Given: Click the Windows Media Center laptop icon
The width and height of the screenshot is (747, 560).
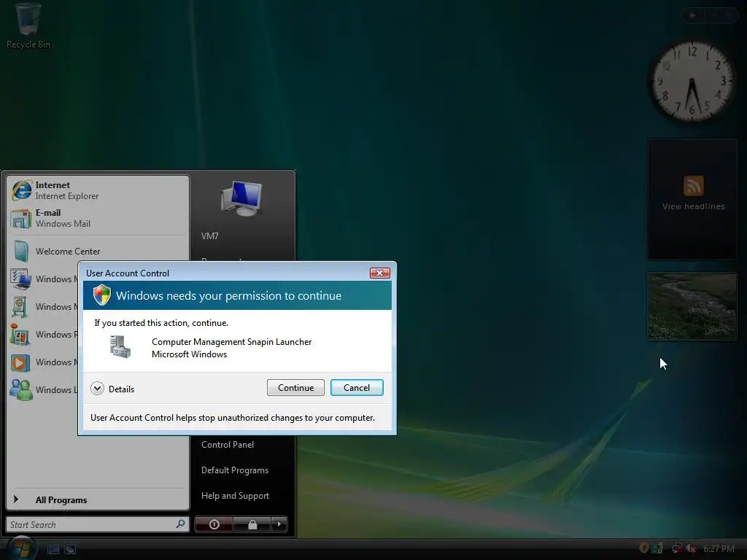Looking at the screenshot, I should pyautogui.click(x=20, y=279).
